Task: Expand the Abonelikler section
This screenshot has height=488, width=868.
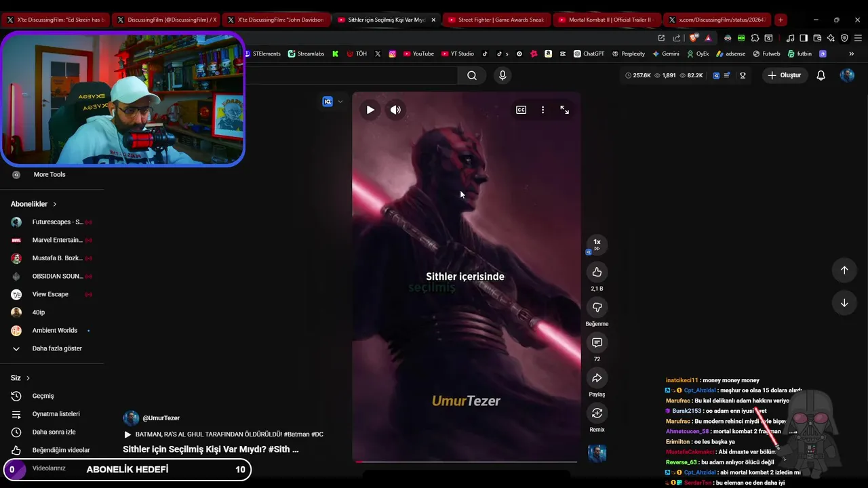Action: (34, 204)
